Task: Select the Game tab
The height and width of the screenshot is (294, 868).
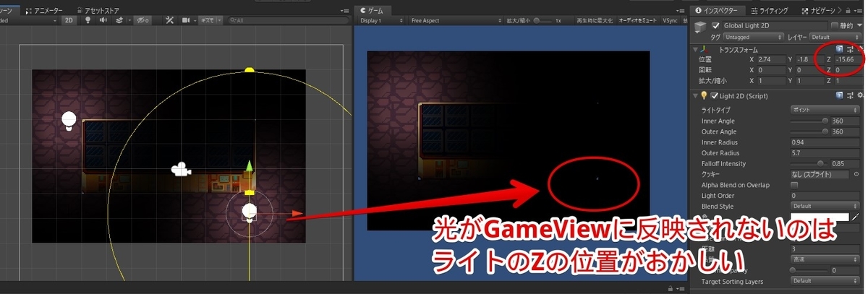Action: point(373,11)
